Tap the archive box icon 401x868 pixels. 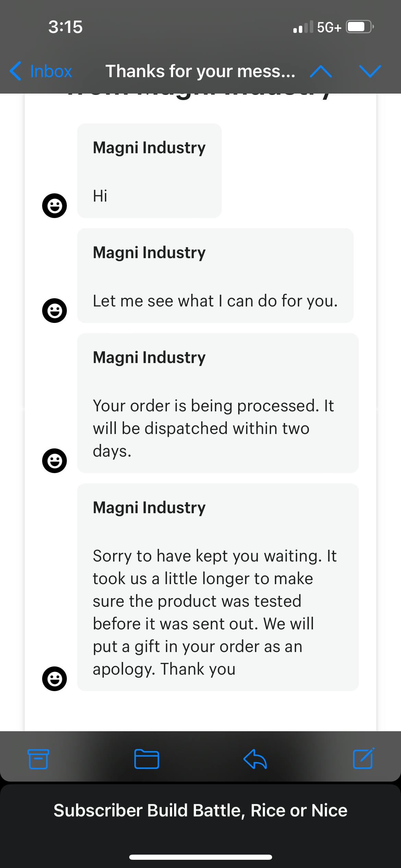[38, 759]
